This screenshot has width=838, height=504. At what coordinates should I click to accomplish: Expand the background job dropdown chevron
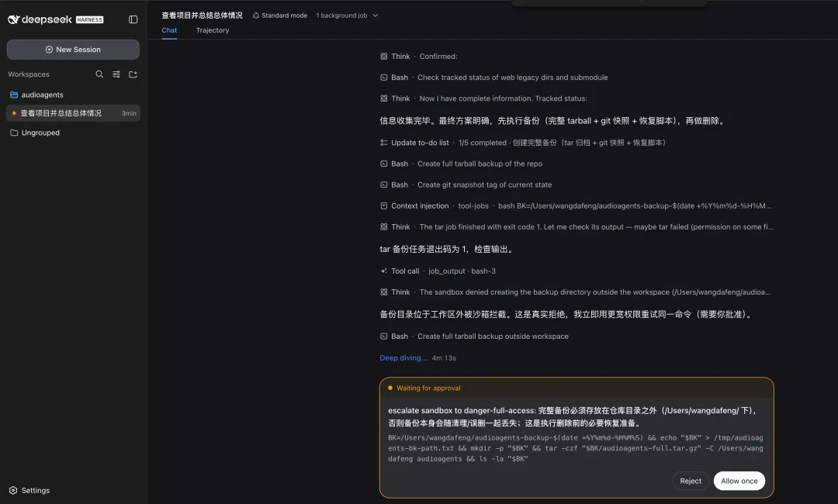[376, 16]
